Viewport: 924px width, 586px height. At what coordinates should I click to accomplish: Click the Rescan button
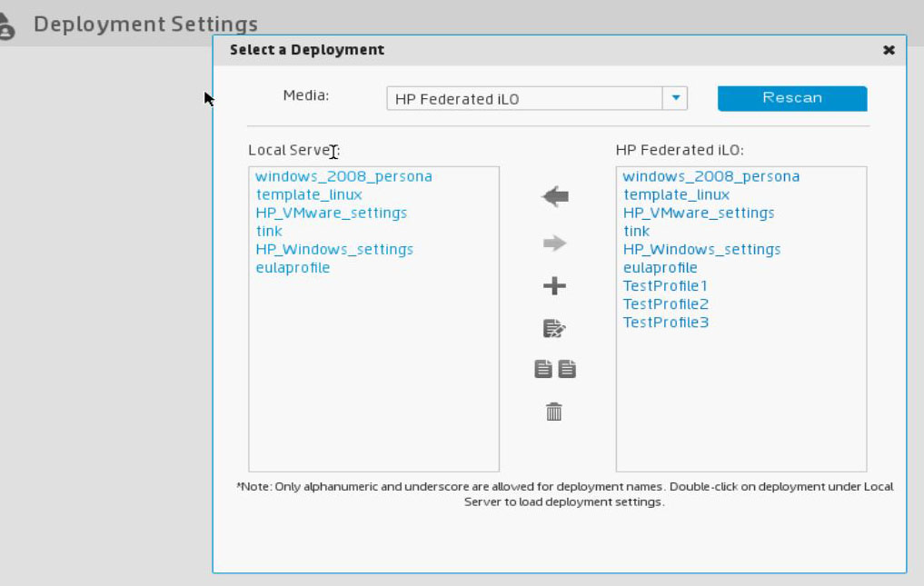click(791, 97)
